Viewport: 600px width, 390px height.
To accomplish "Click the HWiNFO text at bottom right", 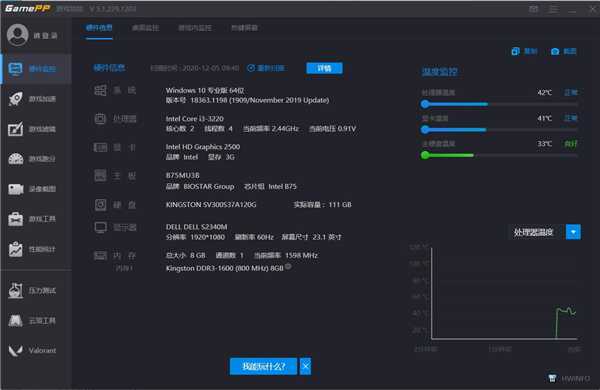I will coord(576,379).
